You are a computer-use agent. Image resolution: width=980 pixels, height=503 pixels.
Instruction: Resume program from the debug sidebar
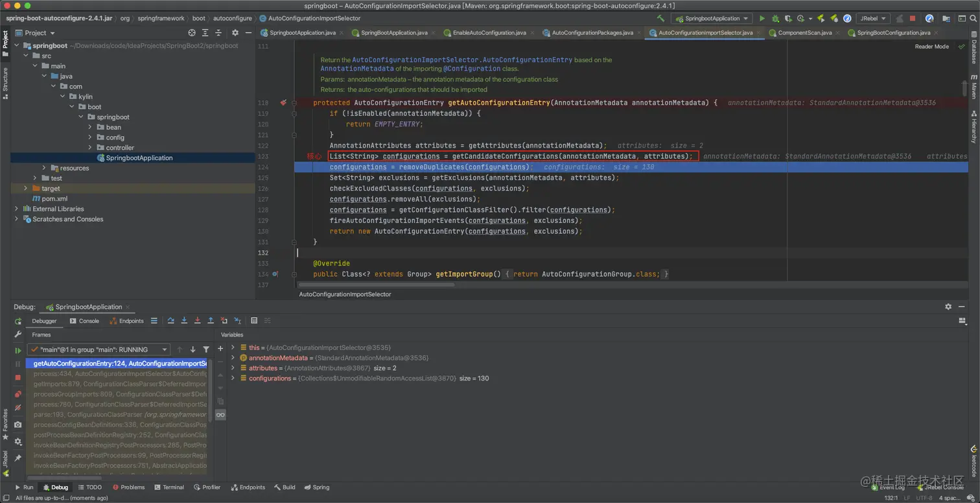18,350
